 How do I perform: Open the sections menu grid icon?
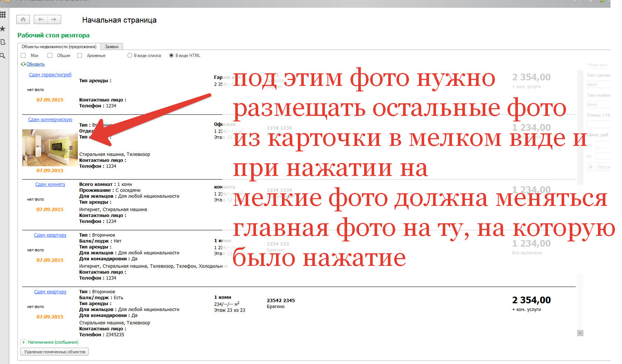click(3, 15)
